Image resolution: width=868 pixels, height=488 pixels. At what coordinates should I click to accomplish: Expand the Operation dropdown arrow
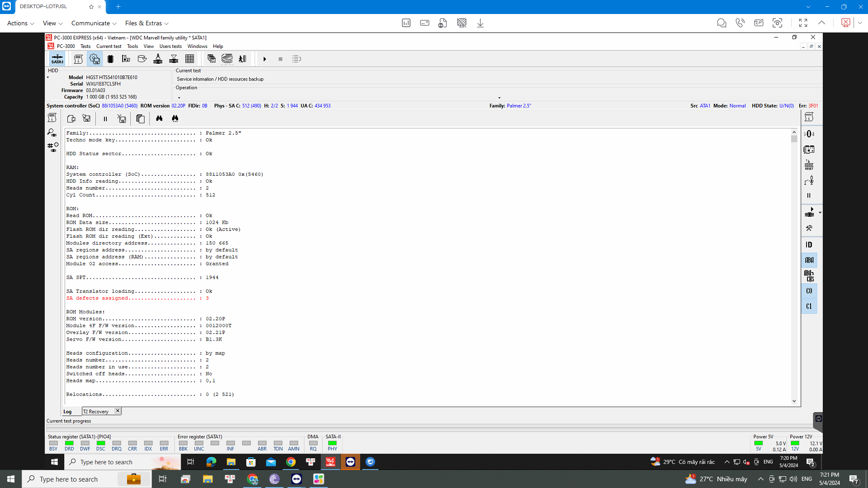[499, 98]
